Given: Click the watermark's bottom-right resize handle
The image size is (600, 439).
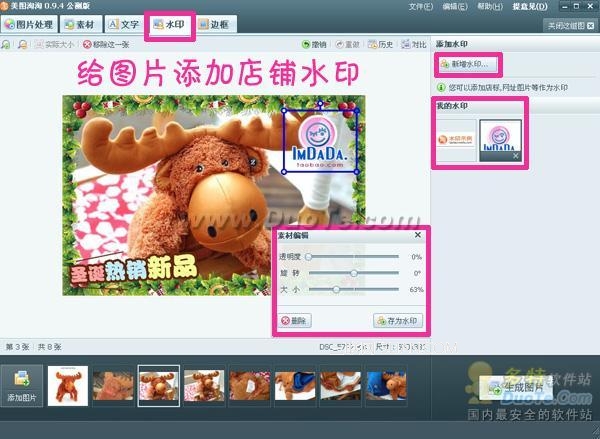Looking at the screenshot, I should point(357,172).
